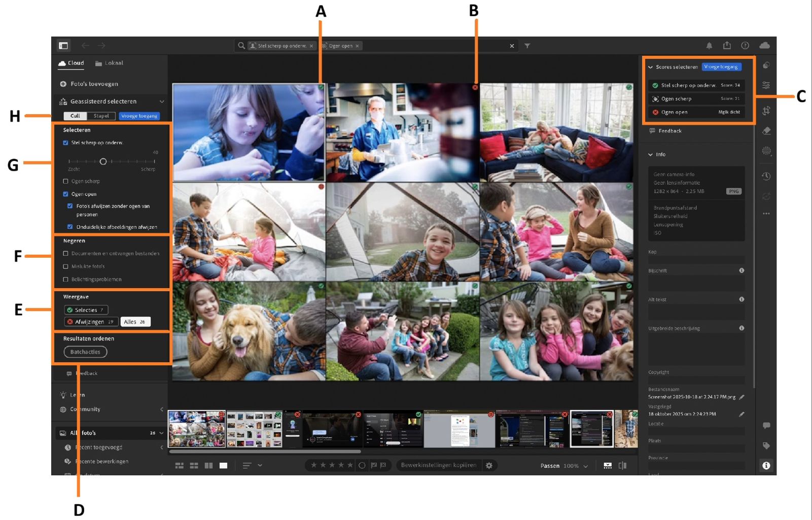Click the notifications bell icon

click(x=710, y=45)
